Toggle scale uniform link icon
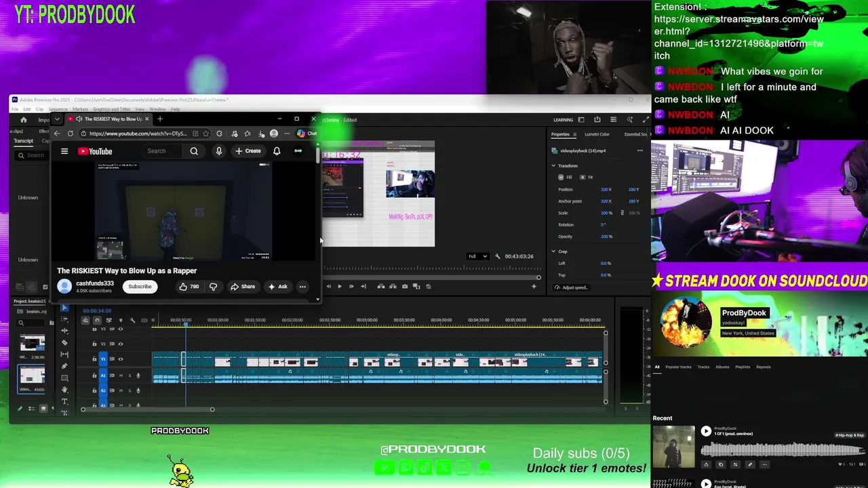The height and width of the screenshot is (488, 868). point(622,213)
